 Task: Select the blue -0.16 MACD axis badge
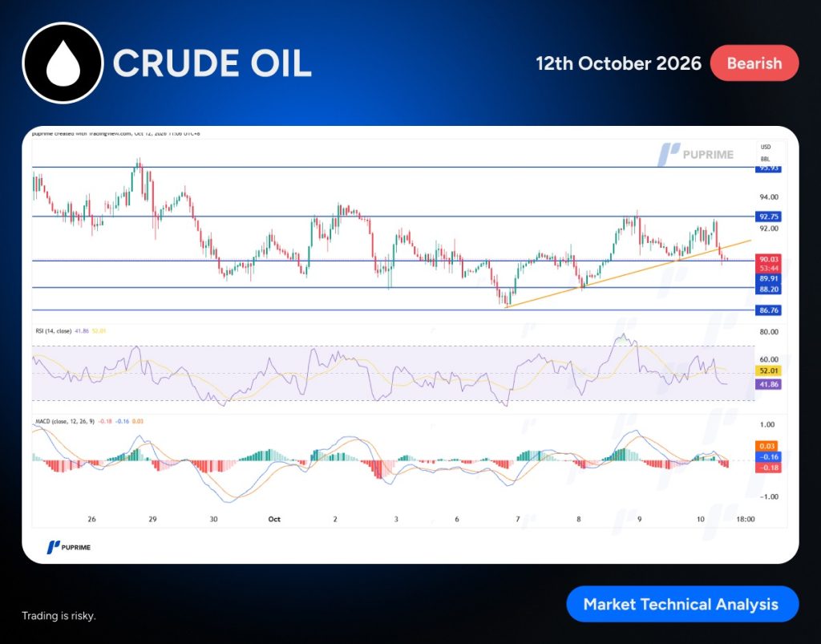coord(767,457)
